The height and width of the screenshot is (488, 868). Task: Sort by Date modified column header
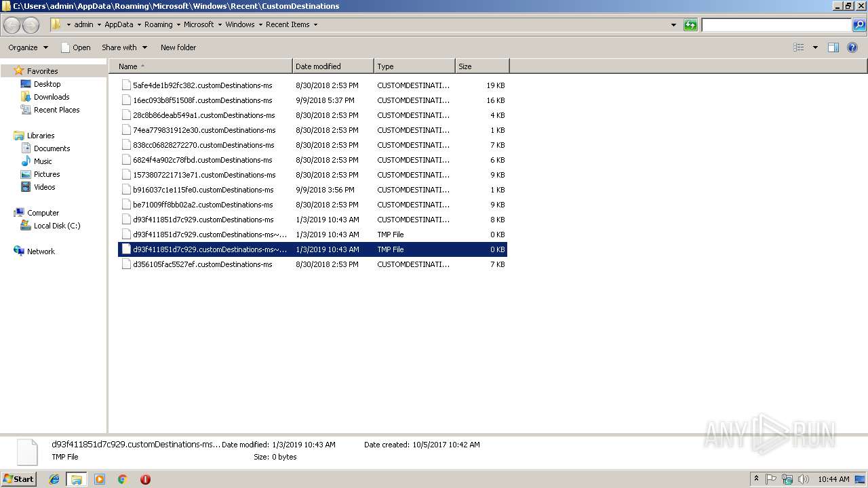tap(333, 66)
